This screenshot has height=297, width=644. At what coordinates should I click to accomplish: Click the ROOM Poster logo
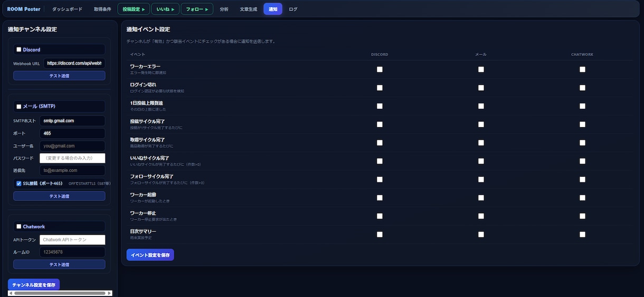pyautogui.click(x=24, y=9)
